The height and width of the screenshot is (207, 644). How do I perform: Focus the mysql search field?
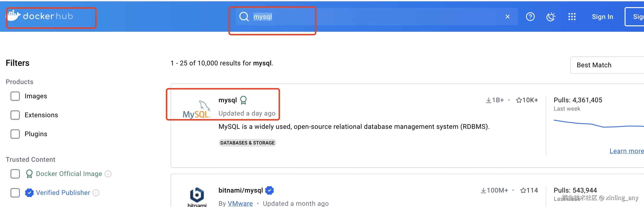(x=376, y=17)
